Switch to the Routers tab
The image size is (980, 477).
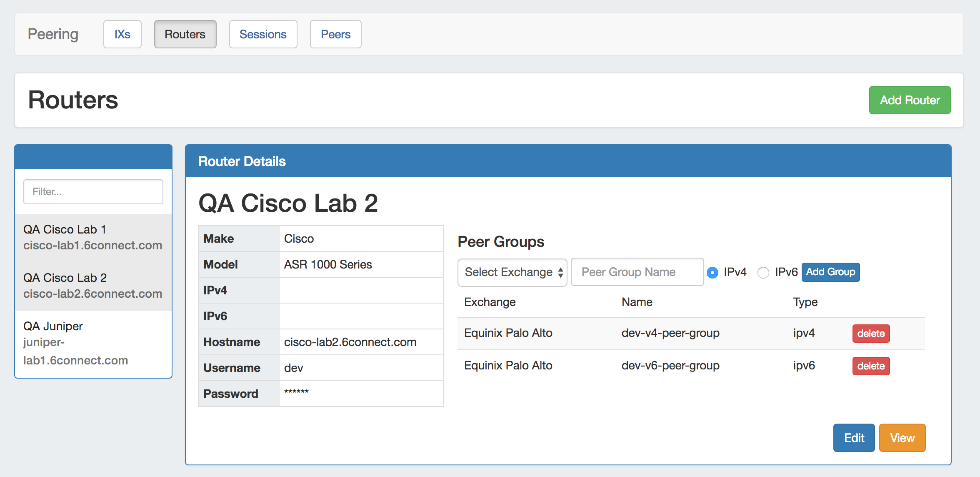click(185, 34)
